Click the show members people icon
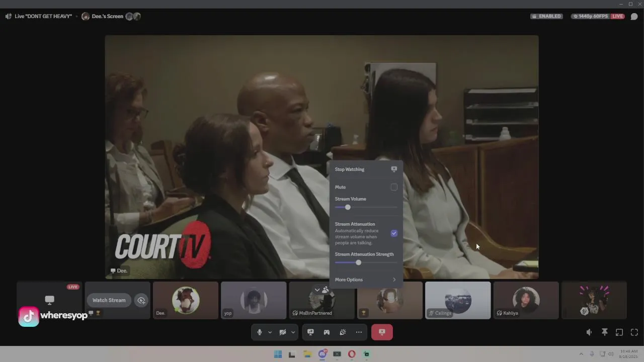Screen dimensions: 644x362 tap(326, 290)
